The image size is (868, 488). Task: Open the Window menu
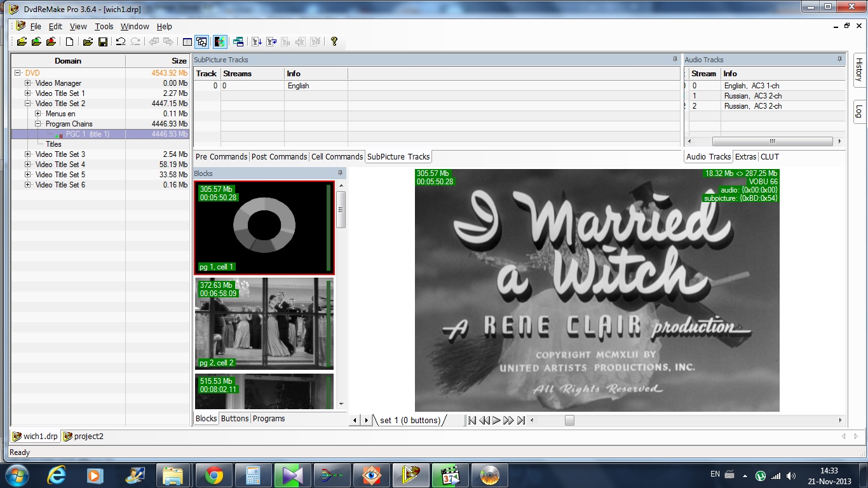[135, 27]
